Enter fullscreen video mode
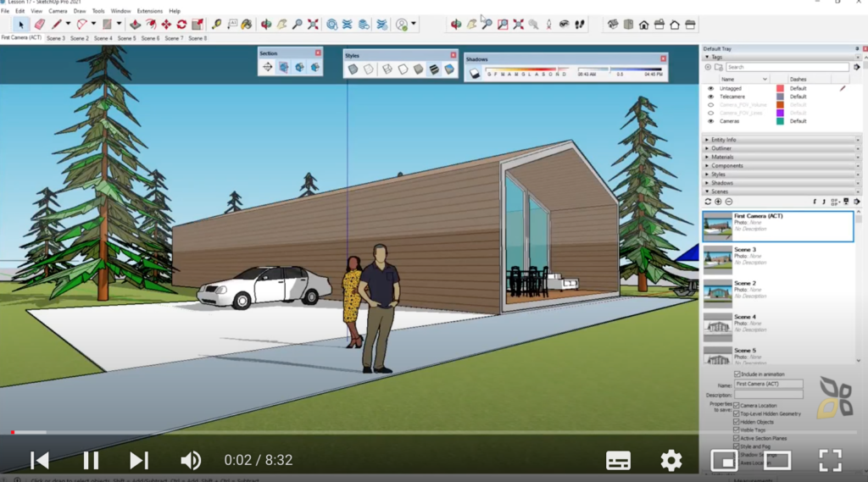Image resolution: width=868 pixels, height=482 pixels. click(831, 461)
